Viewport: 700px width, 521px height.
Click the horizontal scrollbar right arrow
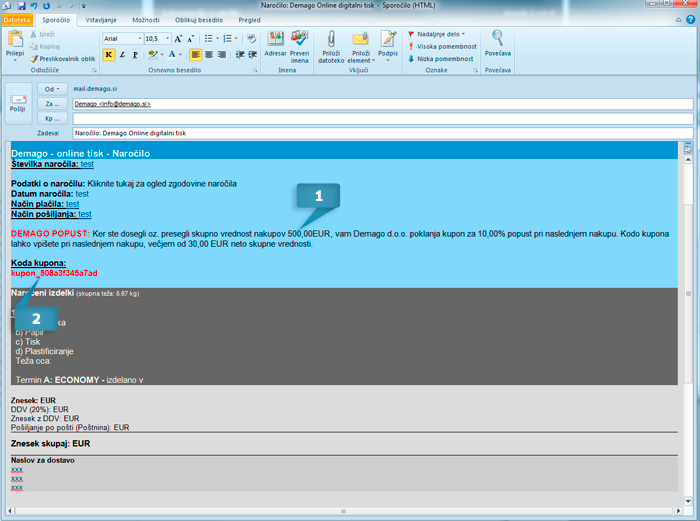coord(678,511)
